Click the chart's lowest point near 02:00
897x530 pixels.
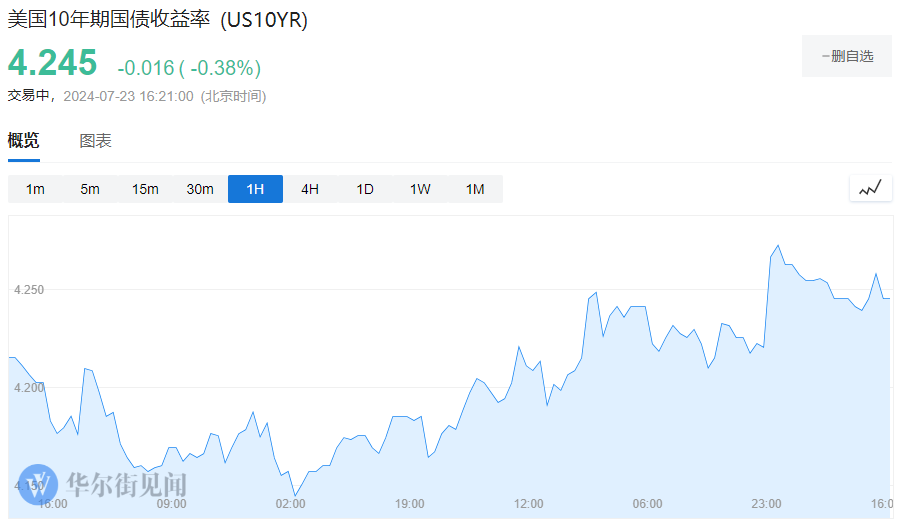(295, 495)
